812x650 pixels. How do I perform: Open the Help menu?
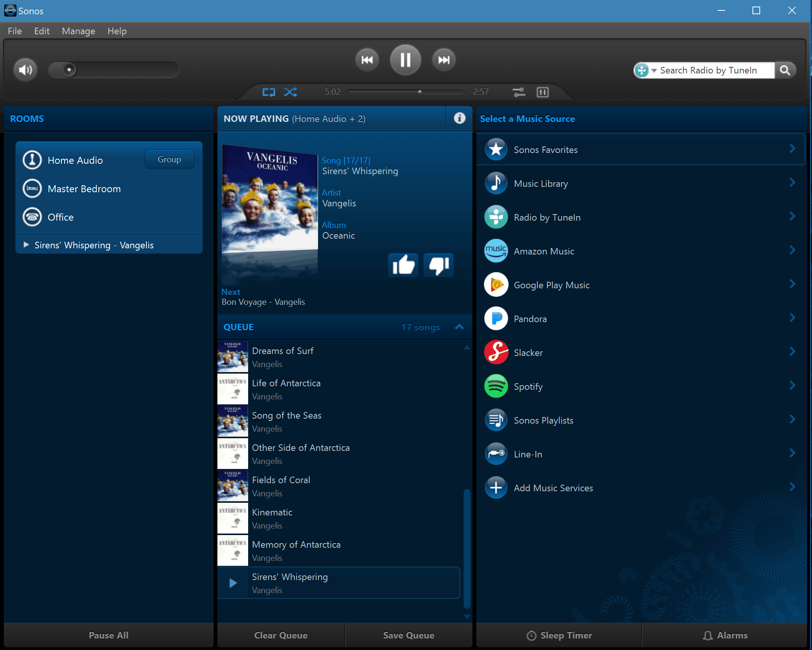pos(117,31)
